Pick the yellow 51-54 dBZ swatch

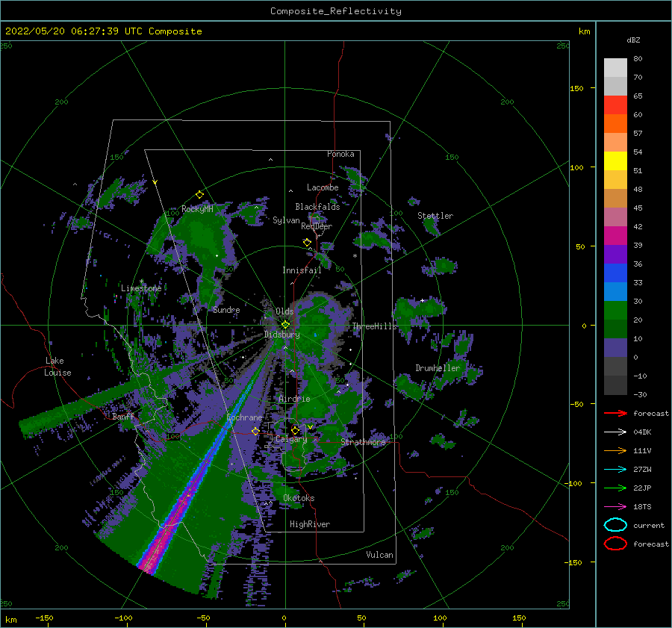tap(615, 161)
